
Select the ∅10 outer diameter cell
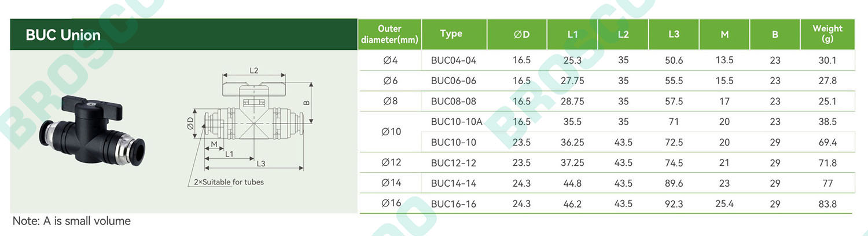tap(391, 132)
